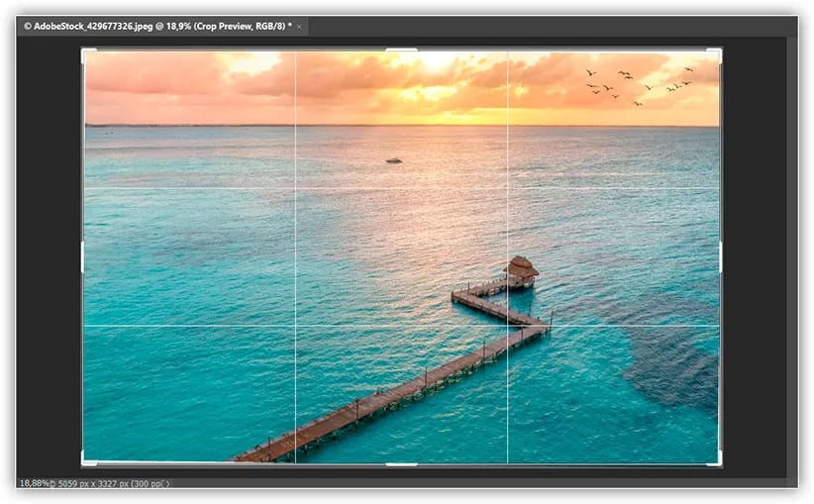
Task: Click the thatched hut at pier end
Action: [520, 269]
